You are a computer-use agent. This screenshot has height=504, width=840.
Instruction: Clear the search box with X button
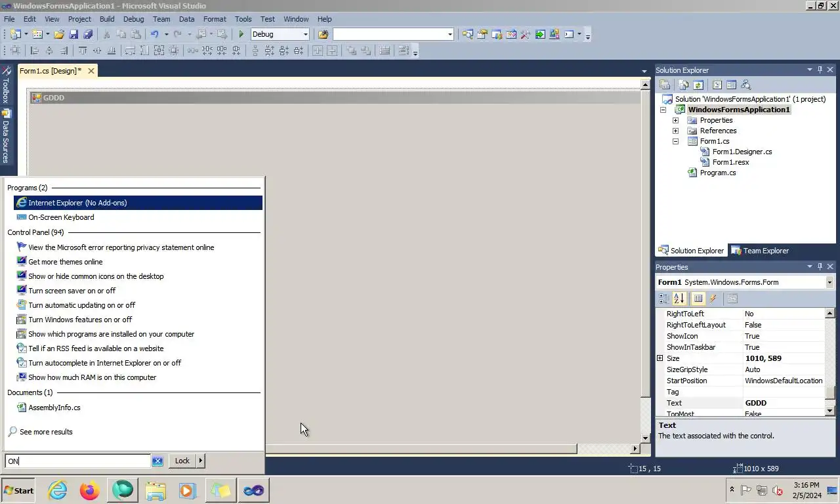point(157,461)
